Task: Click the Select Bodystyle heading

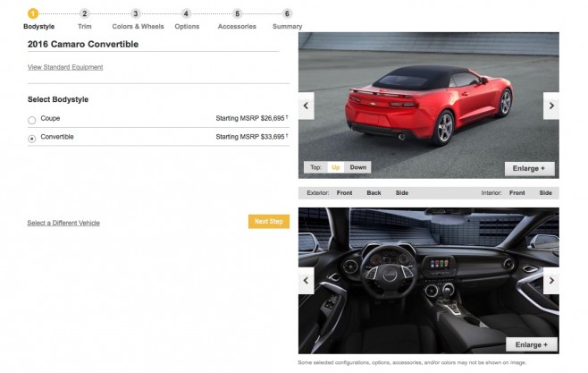Action: click(x=58, y=99)
